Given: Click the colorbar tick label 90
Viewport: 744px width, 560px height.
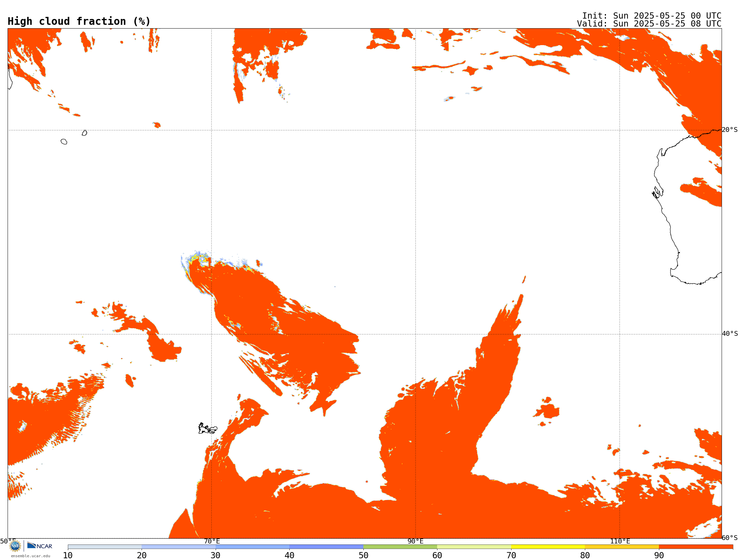Looking at the screenshot, I should [659, 556].
